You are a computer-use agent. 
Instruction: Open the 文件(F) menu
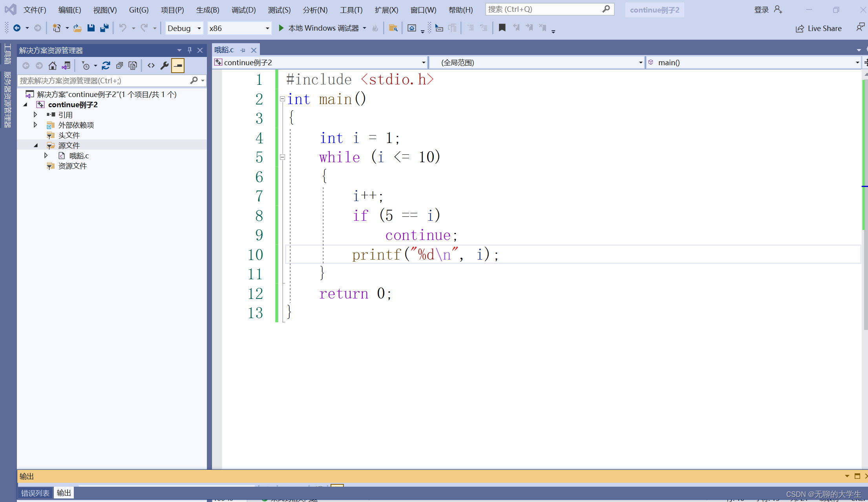tap(35, 10)
